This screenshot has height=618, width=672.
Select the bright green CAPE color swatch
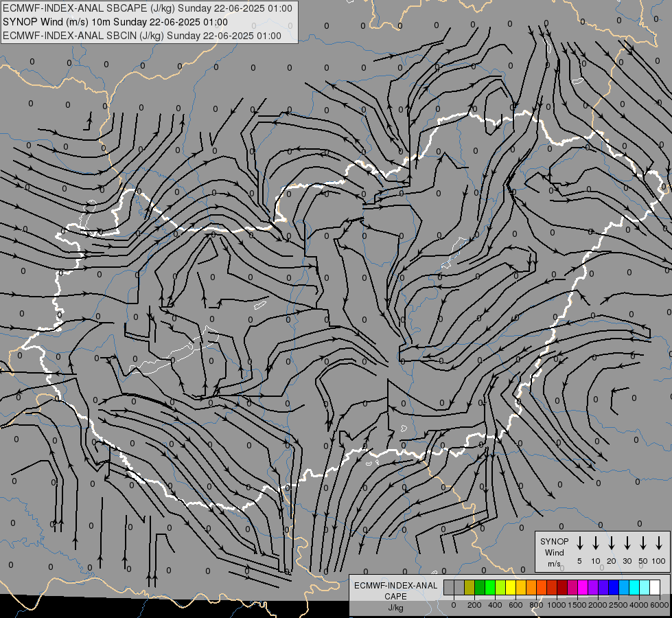[x=490, y=587]
